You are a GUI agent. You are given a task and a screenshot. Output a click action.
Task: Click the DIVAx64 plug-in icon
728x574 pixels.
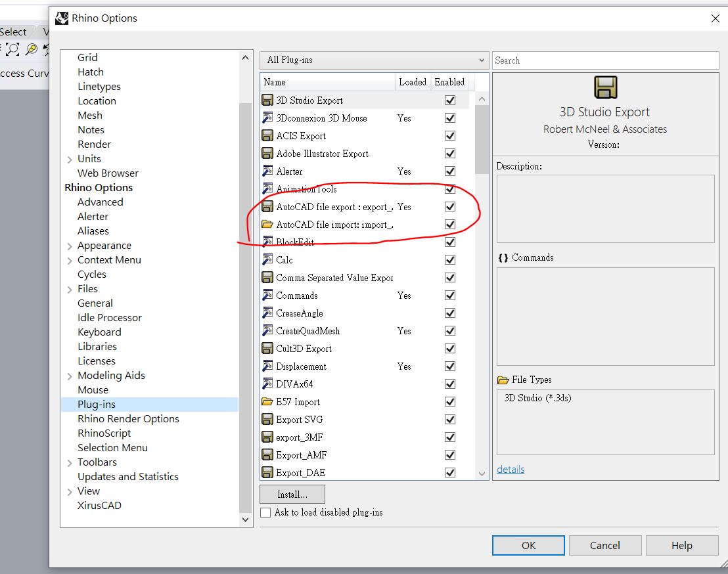267,384
